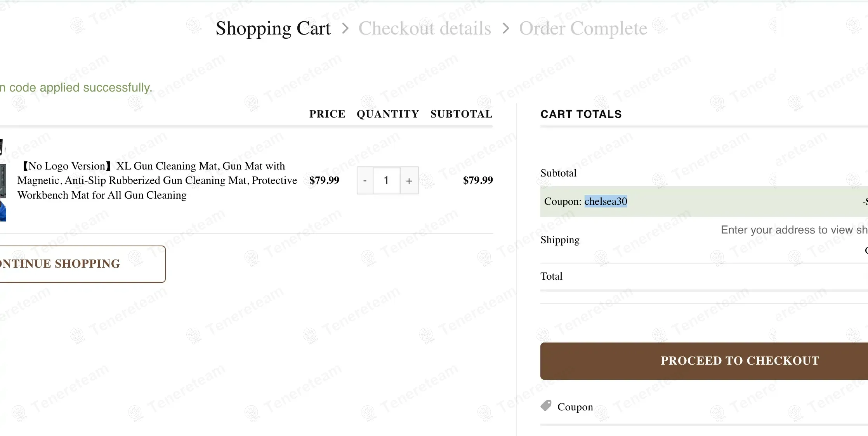Click the Shipping label in cart totals

tap(560, 240)
